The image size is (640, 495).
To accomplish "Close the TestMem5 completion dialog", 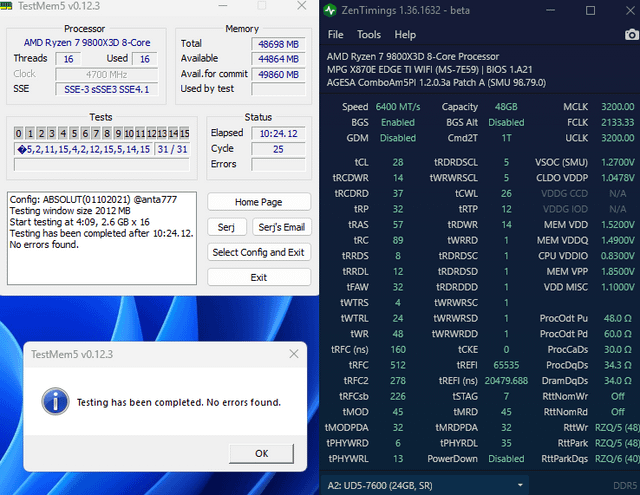I will point(294,354).
